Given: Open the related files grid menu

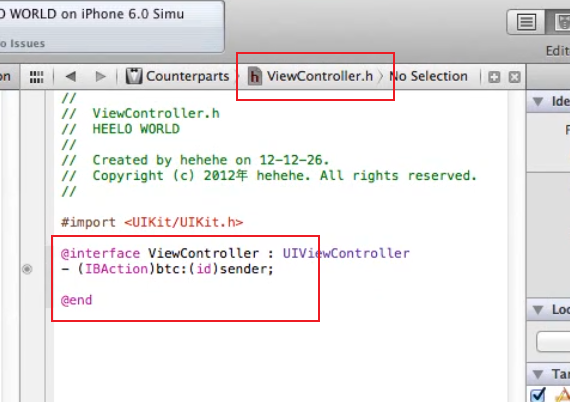Looking at the screenshot, I should click(x=36, y=77).
